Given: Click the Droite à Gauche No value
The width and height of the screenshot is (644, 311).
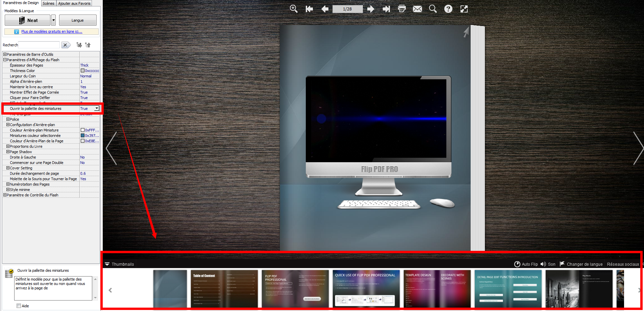Looking at the screenshot, I should [x=82, y=157].
